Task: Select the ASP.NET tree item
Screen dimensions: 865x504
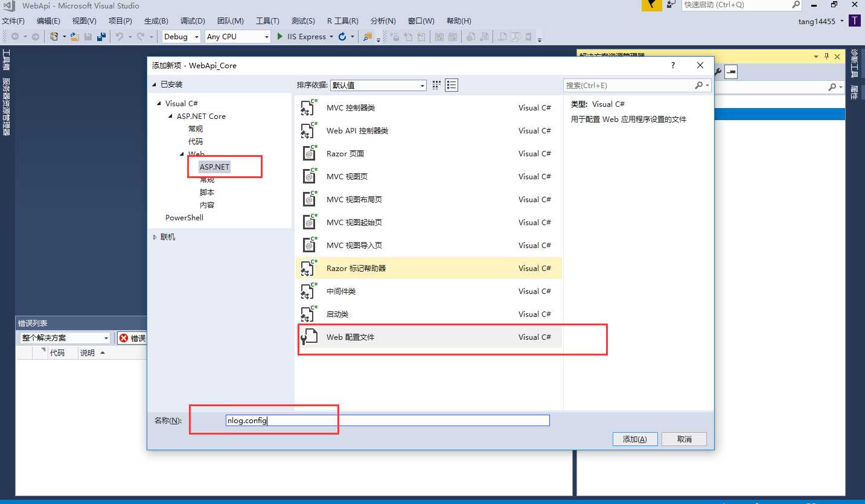Action: pos(215,167)
